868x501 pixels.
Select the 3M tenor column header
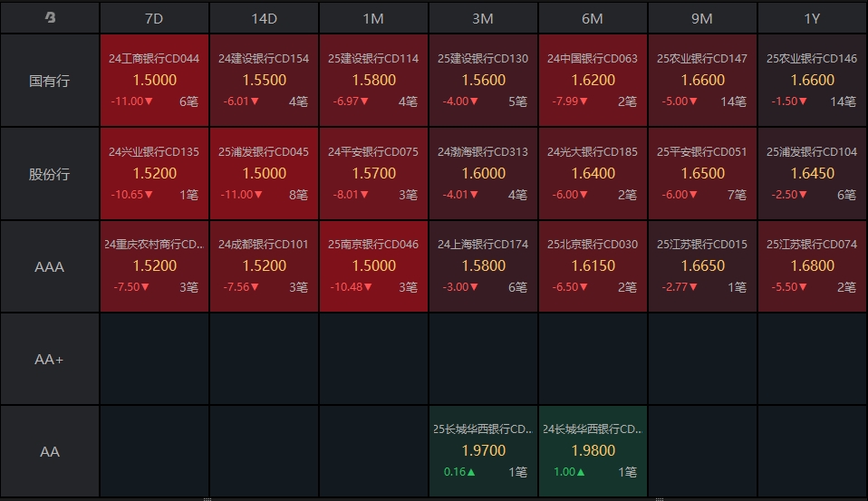[483, 17]
